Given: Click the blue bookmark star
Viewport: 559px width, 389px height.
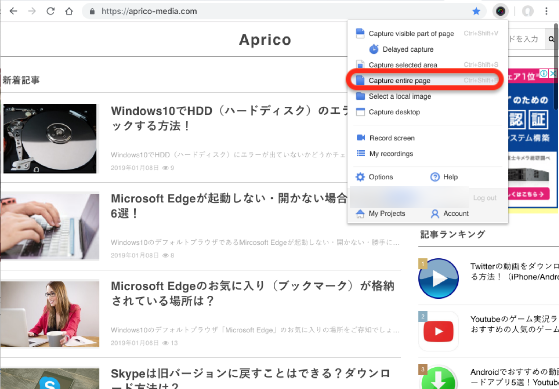Looking at the screenshot, I should [x=476, y=11].
